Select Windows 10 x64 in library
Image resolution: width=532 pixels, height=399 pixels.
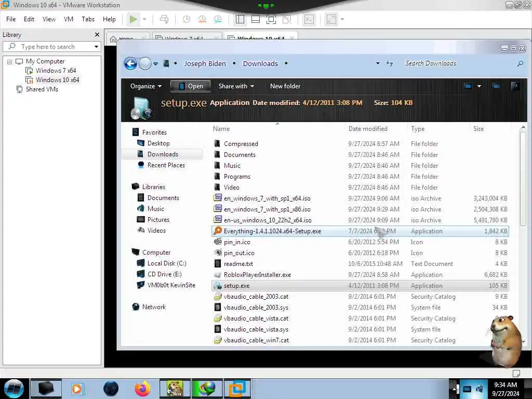coord(57,80)
